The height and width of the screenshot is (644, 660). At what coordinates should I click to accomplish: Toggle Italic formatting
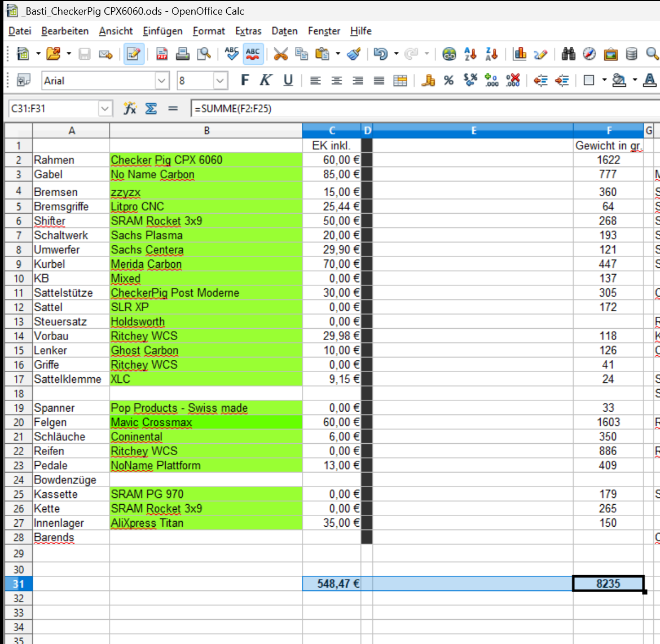coord(266,81)
